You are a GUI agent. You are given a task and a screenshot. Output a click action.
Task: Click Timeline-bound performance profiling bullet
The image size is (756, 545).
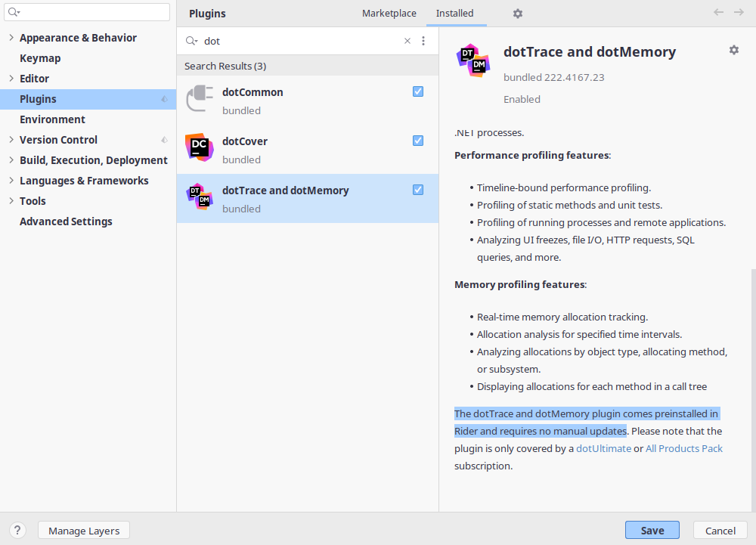(564, 188)
